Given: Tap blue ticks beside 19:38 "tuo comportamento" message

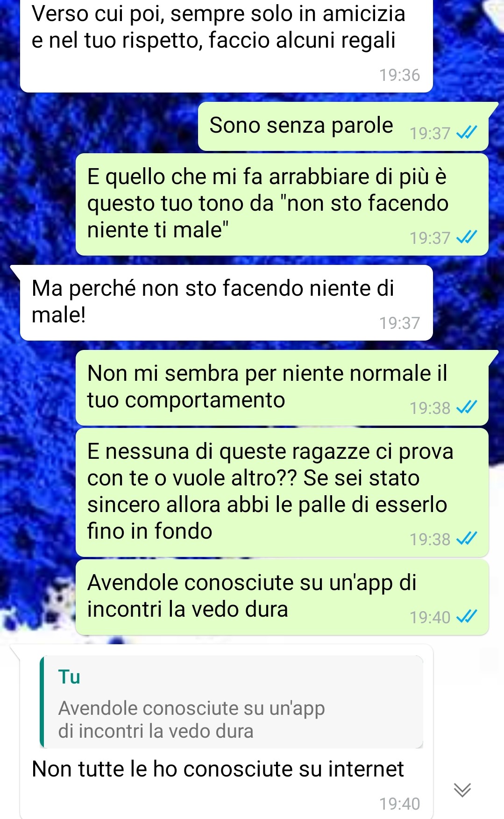Looking at the screenshot, I should point(466,408).
